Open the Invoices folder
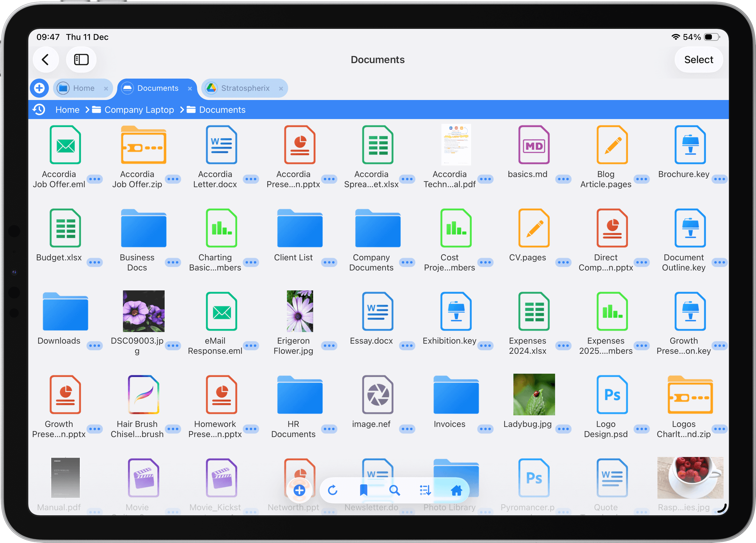 click(456, 395)
